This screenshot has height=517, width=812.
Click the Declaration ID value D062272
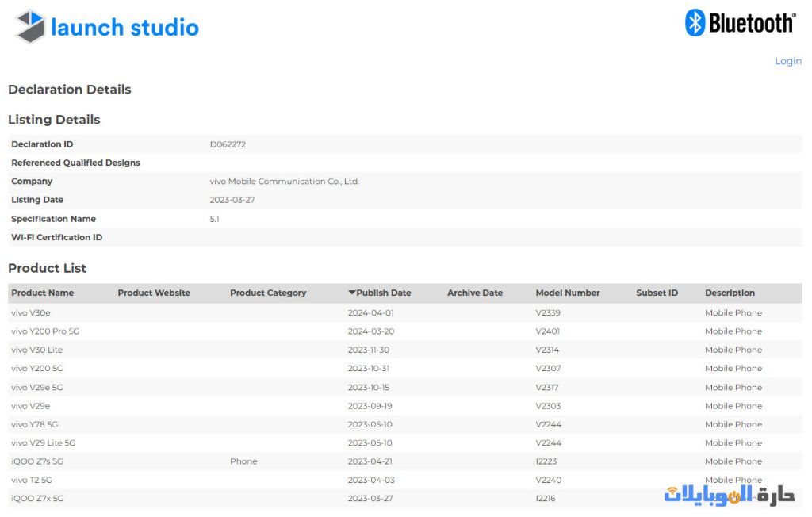click(x=228, y=144)
